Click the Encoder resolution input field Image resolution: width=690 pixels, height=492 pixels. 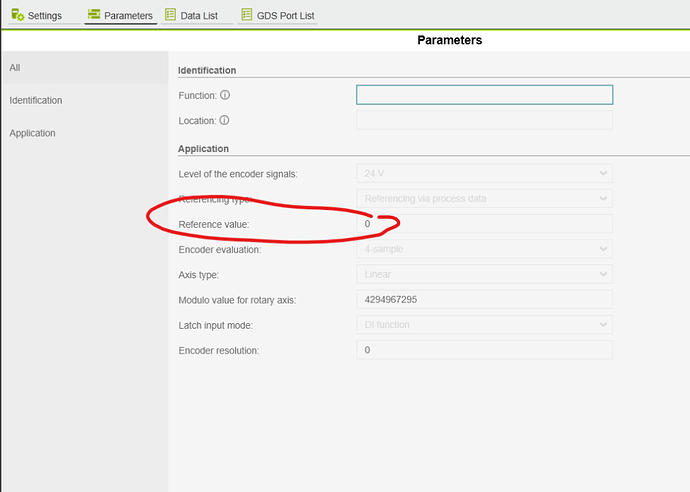484,350
